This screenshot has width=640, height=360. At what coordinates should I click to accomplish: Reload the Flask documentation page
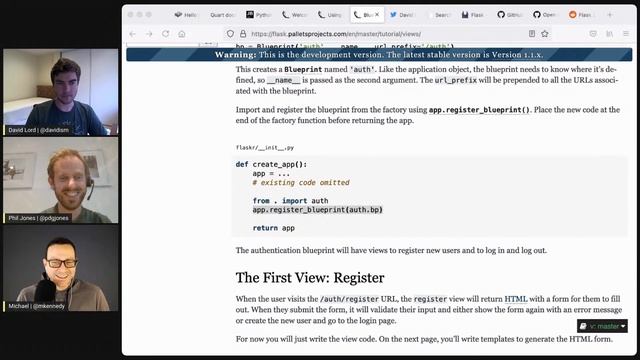click(x=165, y=34)
